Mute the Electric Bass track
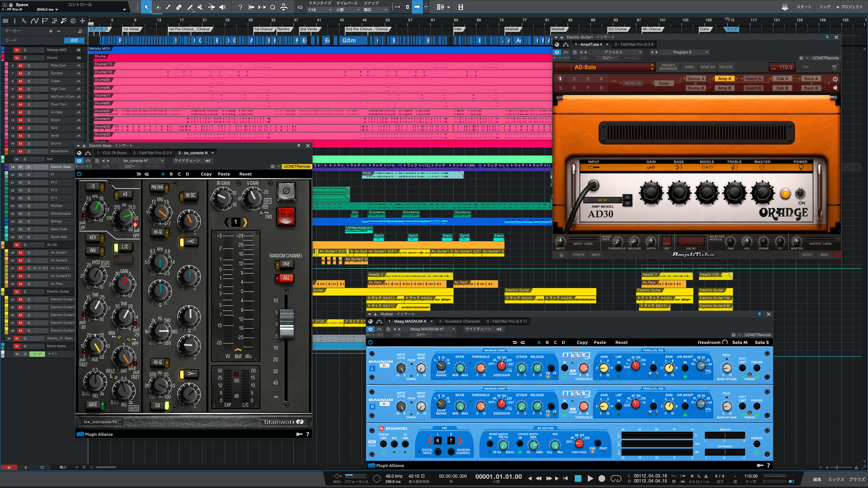The height and width of the screenshot is (488, 868). [20, 167]
